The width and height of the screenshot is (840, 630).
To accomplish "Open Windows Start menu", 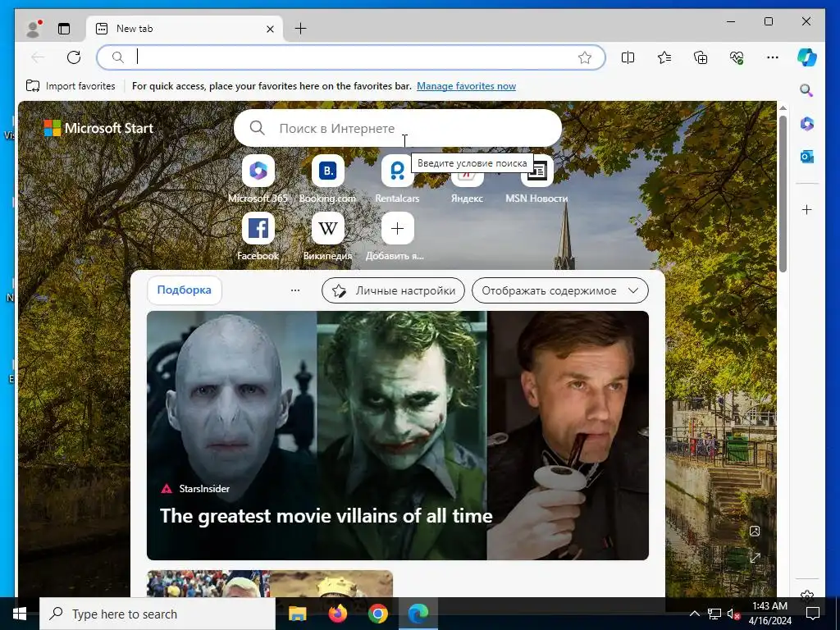I will click(x=20, y=614).
